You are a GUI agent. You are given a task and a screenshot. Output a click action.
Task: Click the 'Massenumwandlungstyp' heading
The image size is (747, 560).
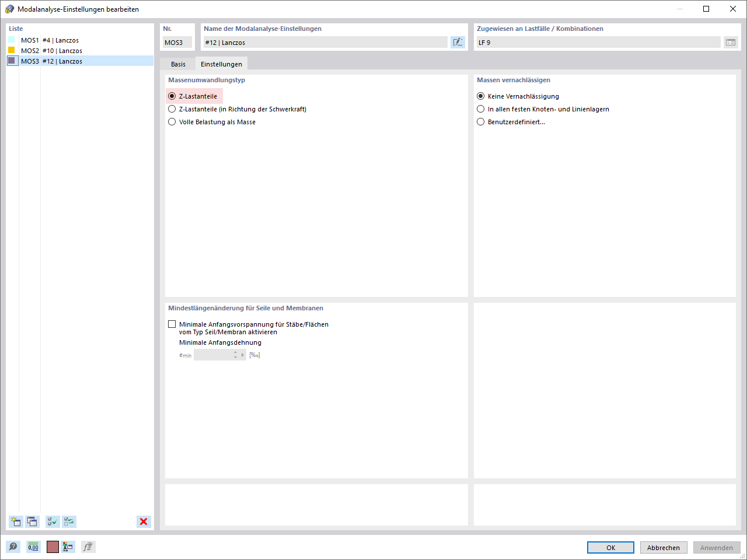tap(207, 80)
